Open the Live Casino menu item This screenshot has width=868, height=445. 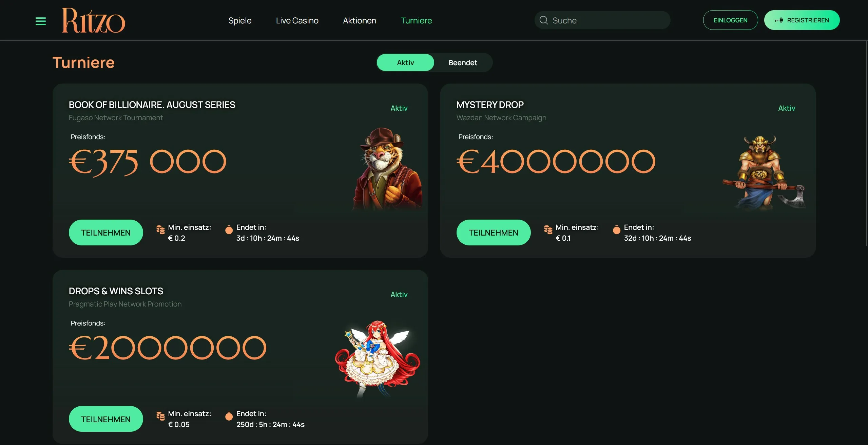click(x=297, y=21)
